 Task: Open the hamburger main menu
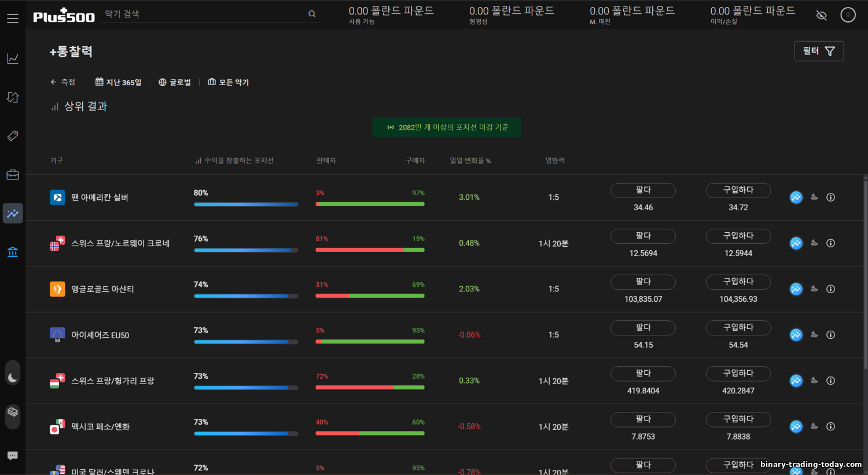13,19
